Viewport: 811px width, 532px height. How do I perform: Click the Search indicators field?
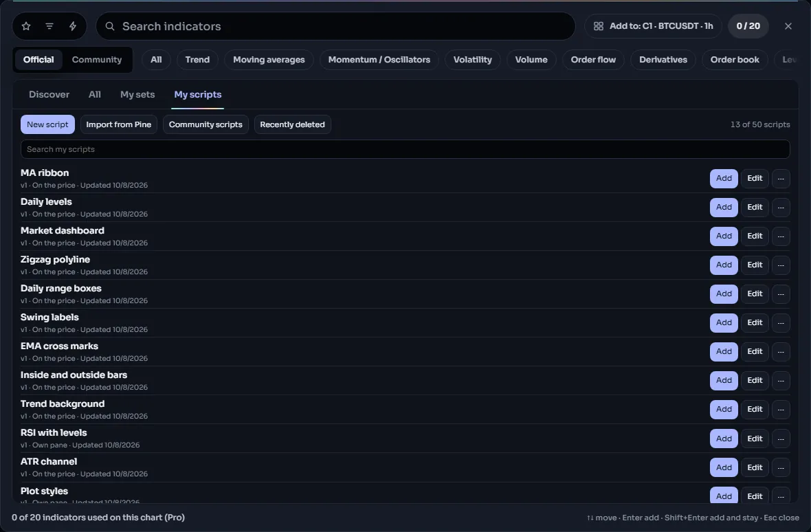[335, 26]
